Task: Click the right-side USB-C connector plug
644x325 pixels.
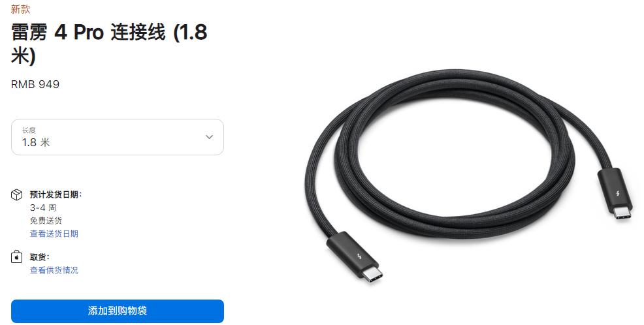Action: [624, 213]
